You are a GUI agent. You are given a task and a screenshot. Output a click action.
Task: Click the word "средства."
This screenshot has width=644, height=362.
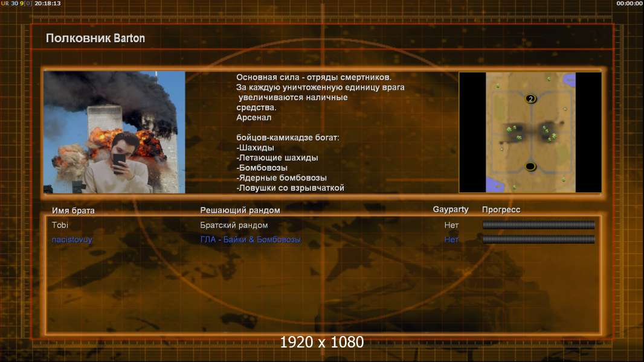coord(256,107)
